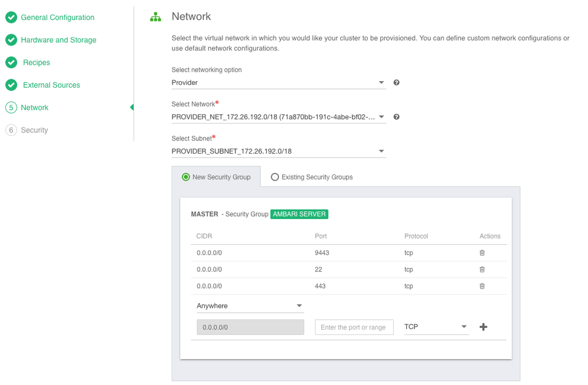The image size is (588, 385).
Task: Show help for networking option
Action: (396, 83)
